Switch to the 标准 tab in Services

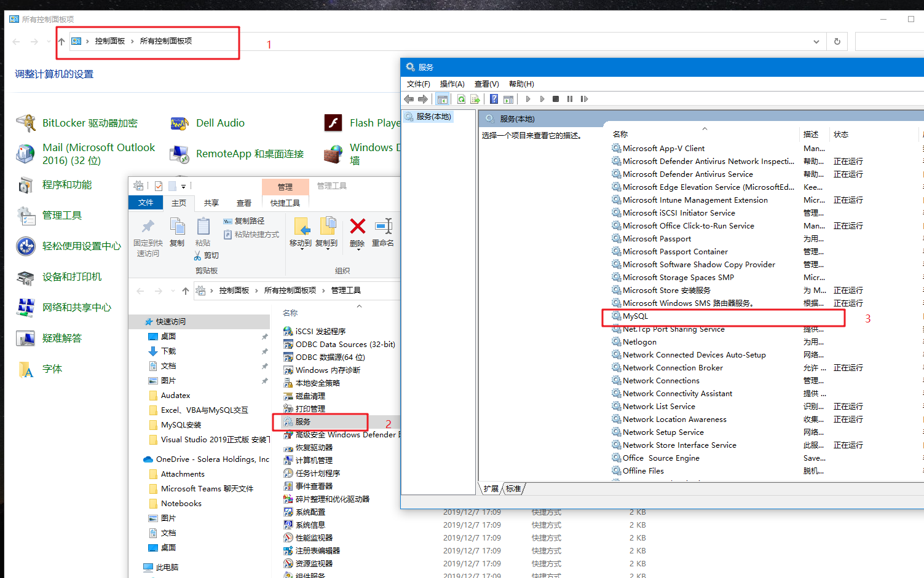click(x=514, y=489)
